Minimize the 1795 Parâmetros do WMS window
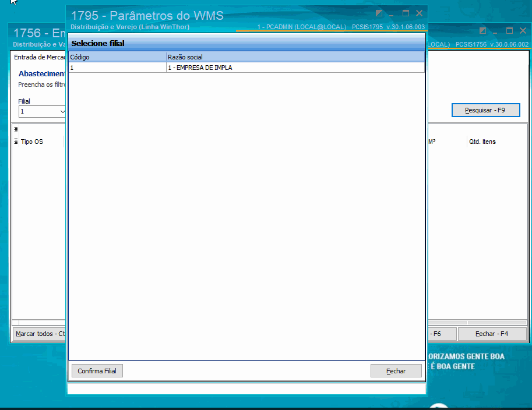Screen dimensions: 532x410 pos(392,14)
